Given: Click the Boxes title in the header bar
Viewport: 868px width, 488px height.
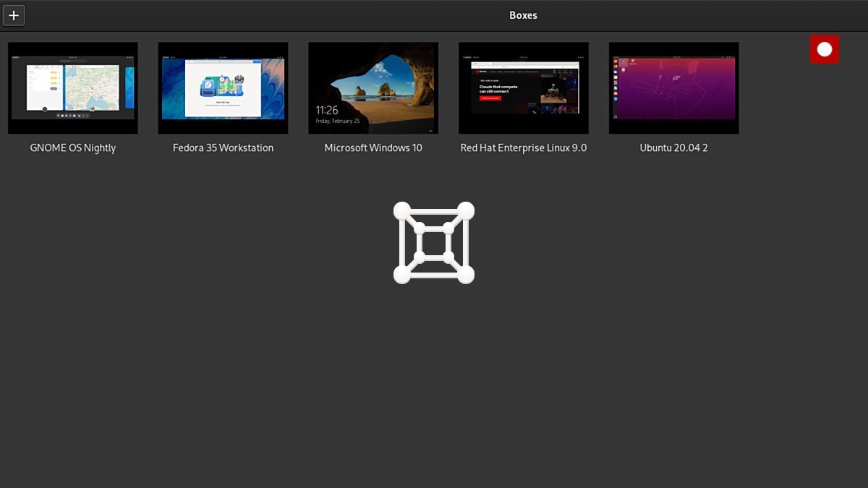Looking at the screenshot, I should tap(523, 14).
